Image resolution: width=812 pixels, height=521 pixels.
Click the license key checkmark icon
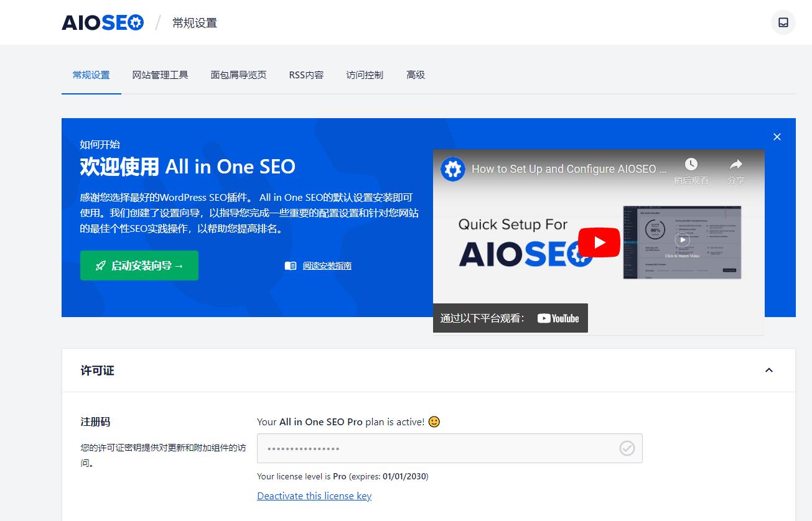click(x=627, y=448)
